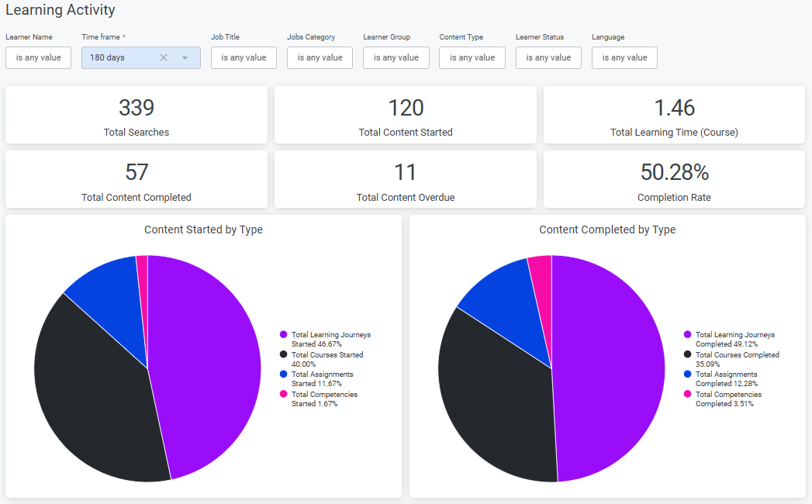Click the 339 Total Searches tile

[136, 115]
